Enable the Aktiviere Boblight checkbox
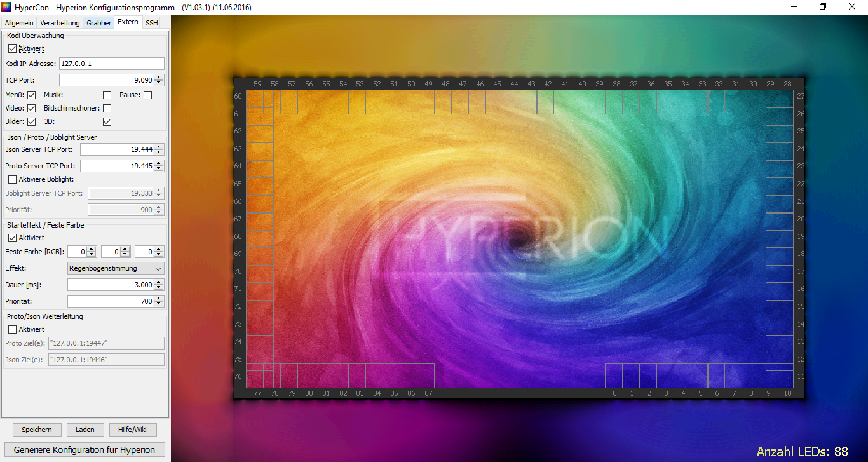Screen dimensions: 868x462 coord(12,180)
